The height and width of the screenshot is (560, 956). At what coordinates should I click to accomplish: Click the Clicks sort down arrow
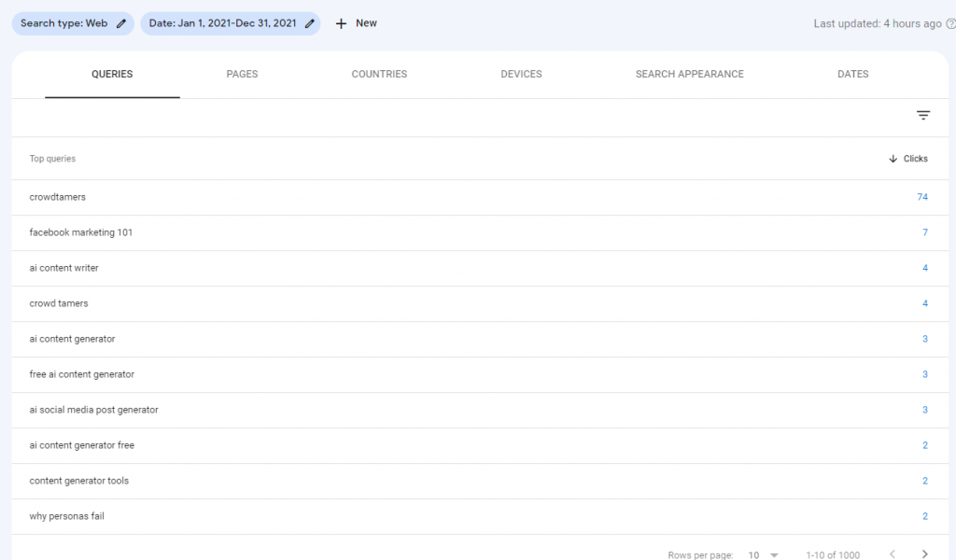pos(893,159)
